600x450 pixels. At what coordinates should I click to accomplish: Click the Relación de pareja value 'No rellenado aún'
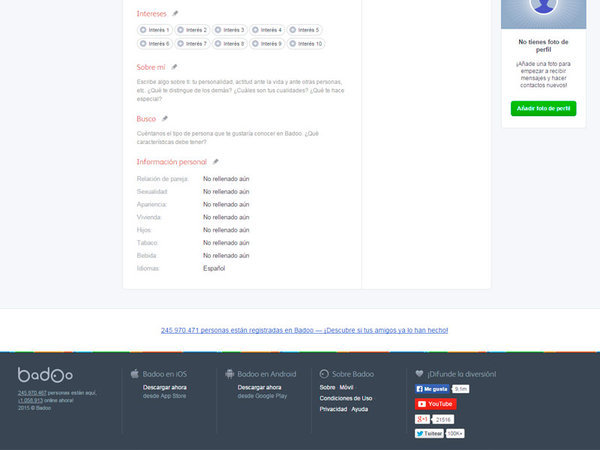(x=226, y=179)
